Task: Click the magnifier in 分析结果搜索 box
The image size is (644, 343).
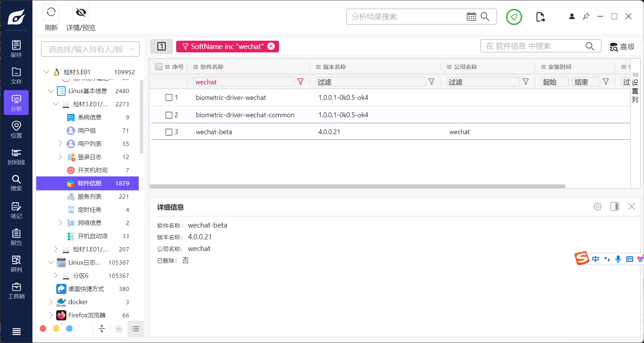Action: (x=485, y=17)
